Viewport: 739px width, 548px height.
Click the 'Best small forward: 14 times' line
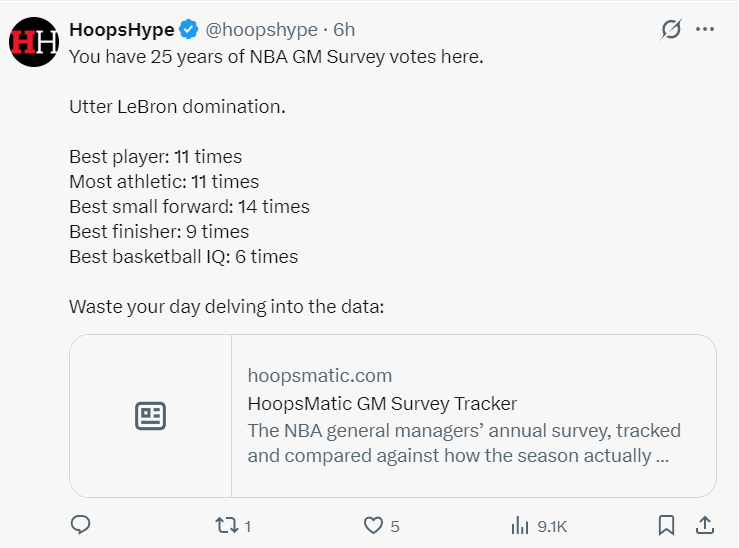[x=189, y=206]
